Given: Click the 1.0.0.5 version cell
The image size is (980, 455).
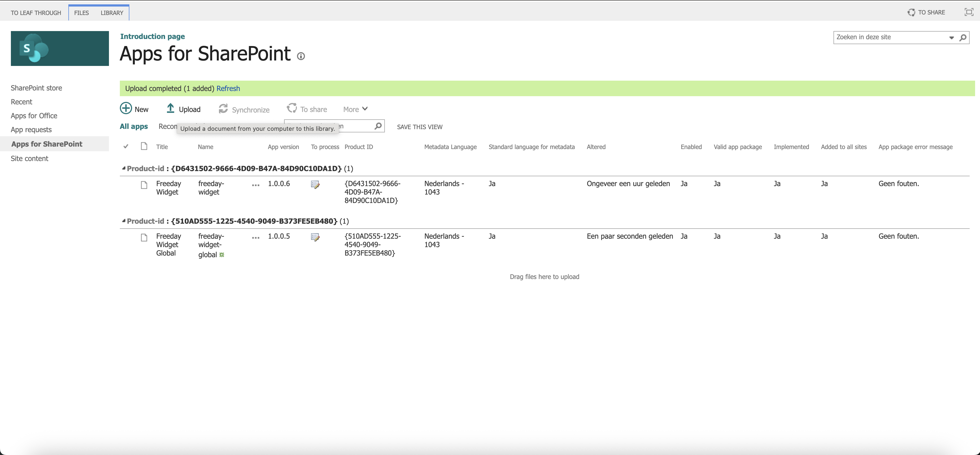Looking at the screenshot, I should click(279, 236).
